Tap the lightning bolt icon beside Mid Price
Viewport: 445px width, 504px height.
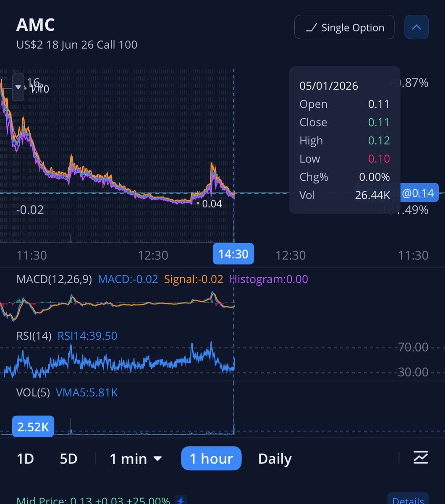pos(181,500)
